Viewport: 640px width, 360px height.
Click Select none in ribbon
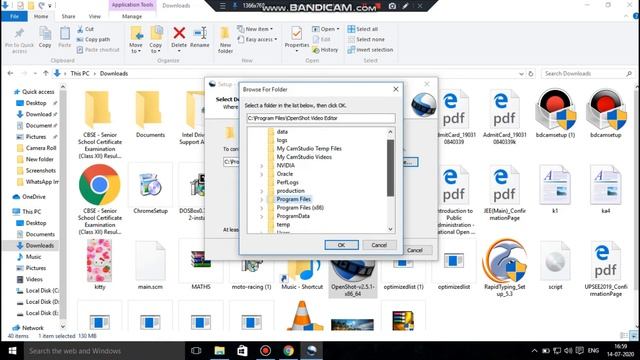[x=366, y=39]
